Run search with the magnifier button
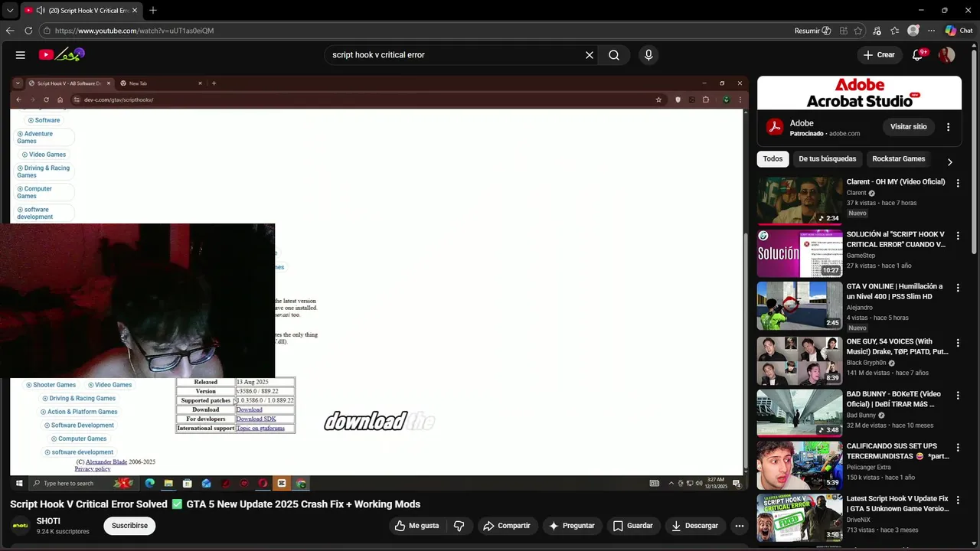 click(x=614, y=55)
